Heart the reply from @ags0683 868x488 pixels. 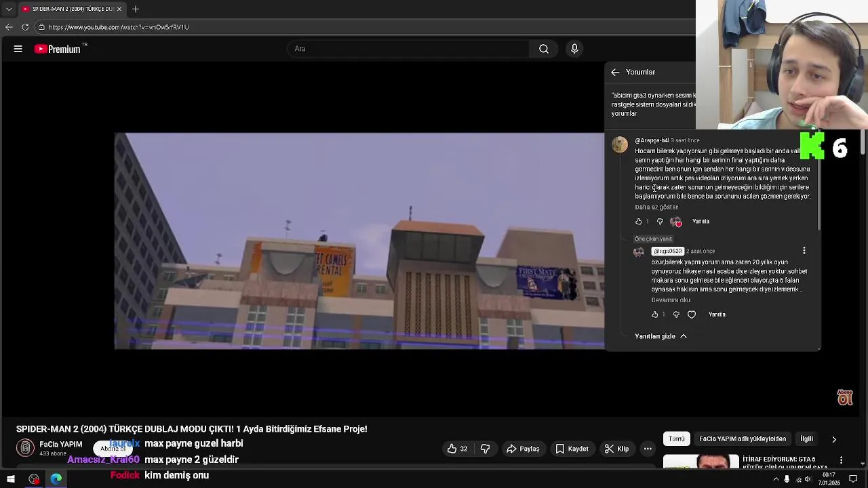(692, 314)
